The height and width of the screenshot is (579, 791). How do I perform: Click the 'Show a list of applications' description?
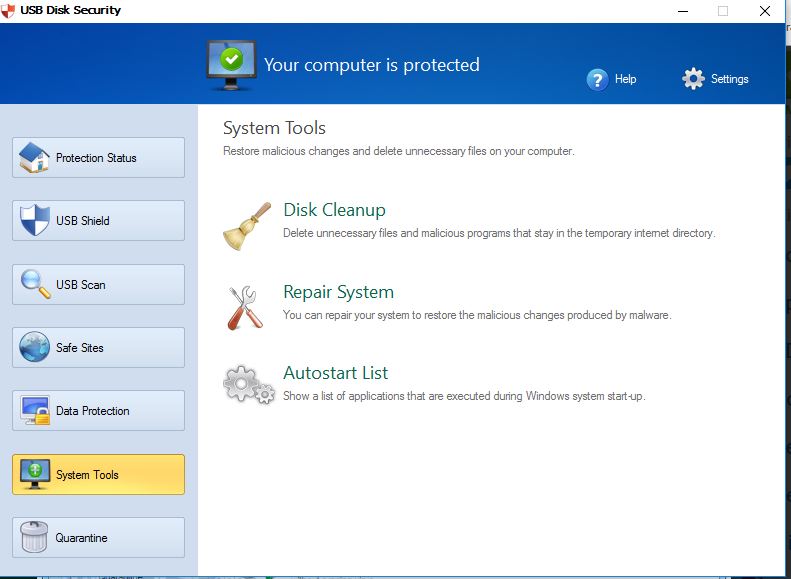pyautogui.click(x=464, y=396)
